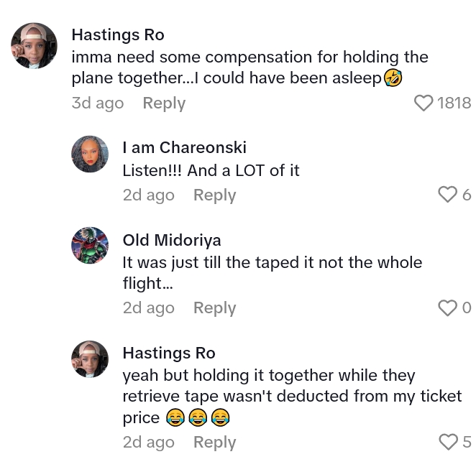Like Hastings Ro's top comment with heart
476x467 pixels.
pos(424,103)
